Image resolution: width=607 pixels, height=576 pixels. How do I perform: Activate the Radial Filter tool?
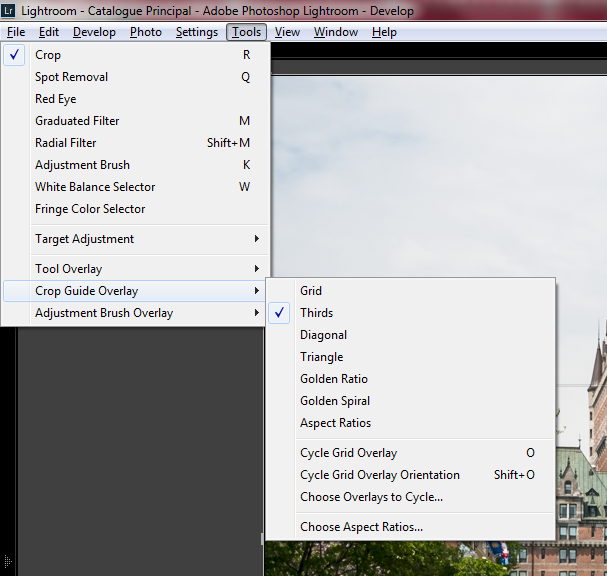click(135, 143)
